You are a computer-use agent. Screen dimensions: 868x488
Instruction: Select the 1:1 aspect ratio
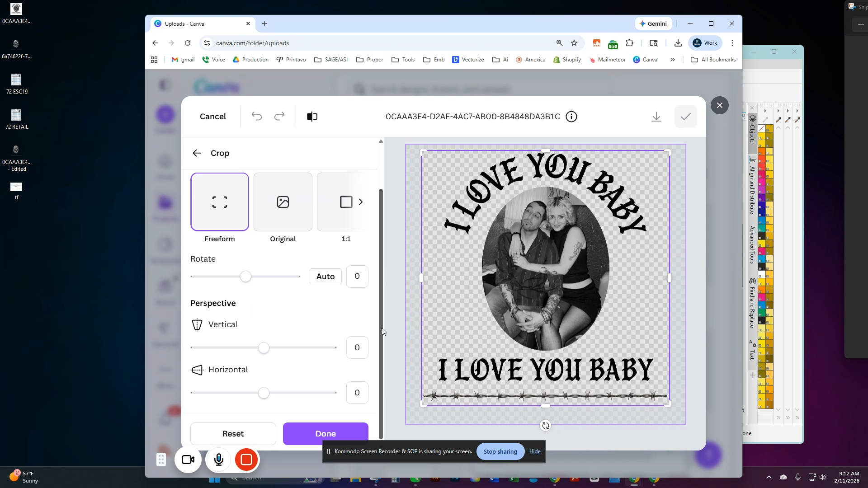coord(346,202)
